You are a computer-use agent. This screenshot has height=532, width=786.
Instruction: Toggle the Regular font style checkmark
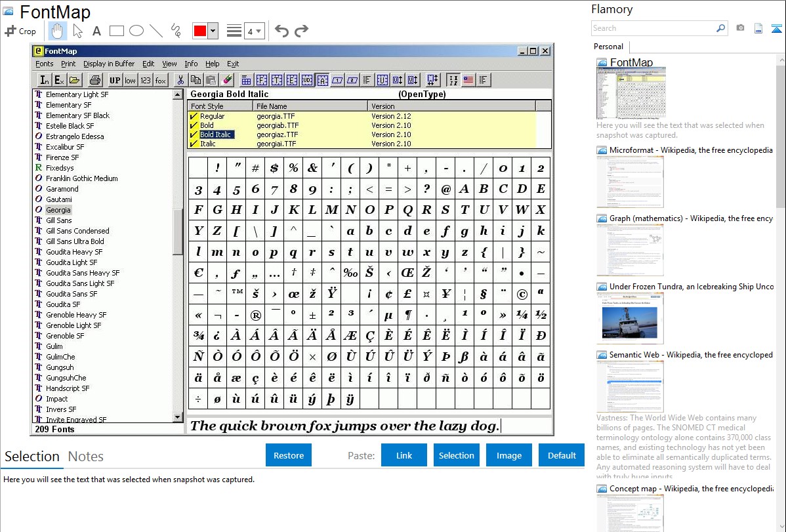[x=194, y=116]
